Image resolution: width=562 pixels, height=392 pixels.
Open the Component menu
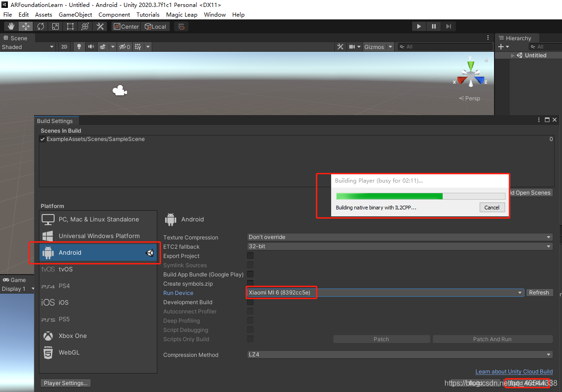coord(114,15)
